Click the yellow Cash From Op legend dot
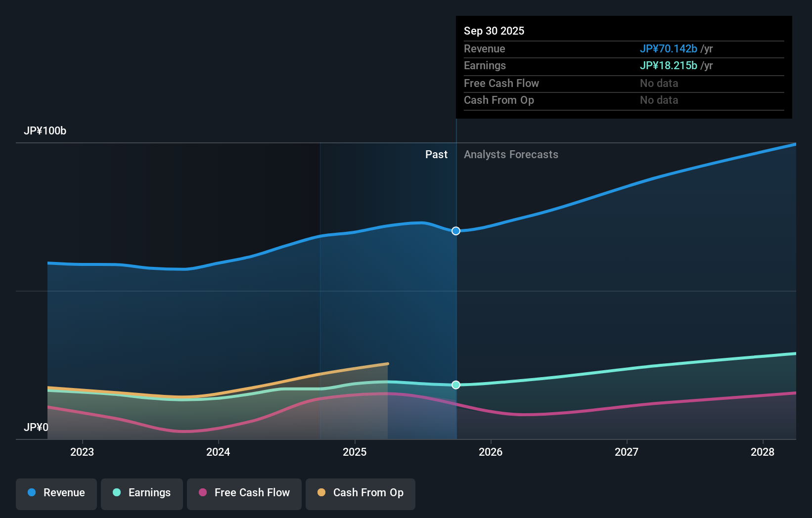812x518 pixels. point(321,493)
